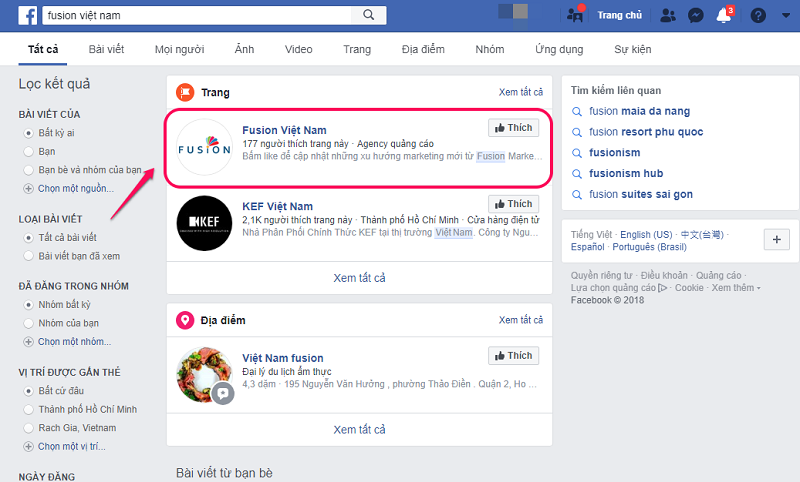Switch to the Mọi người tab

click(x=180, y=49)
